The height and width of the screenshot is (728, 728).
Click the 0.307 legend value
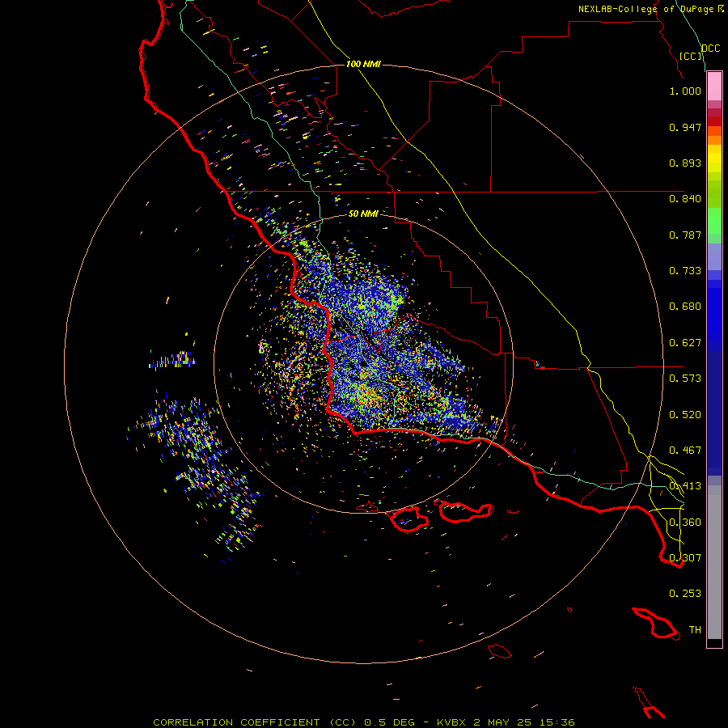coord(685,558)
